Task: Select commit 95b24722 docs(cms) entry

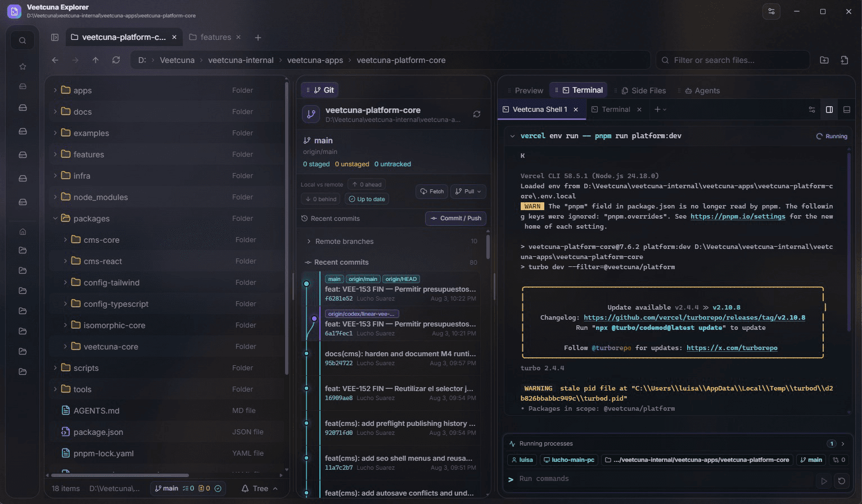Action: click(x=392, y=358)
